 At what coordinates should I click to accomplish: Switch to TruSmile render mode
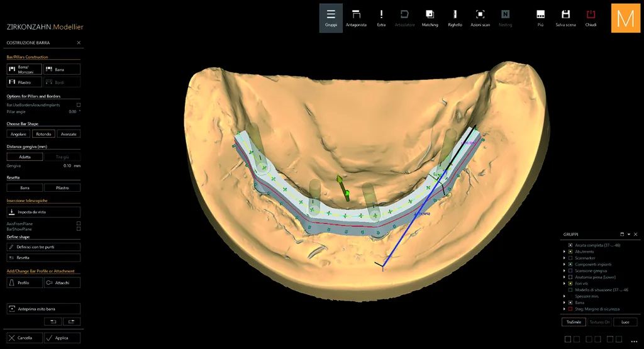coord(574,322)
